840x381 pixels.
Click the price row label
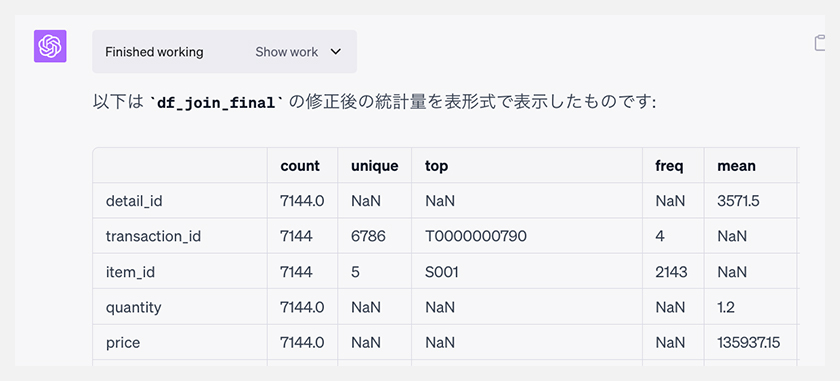123,342
